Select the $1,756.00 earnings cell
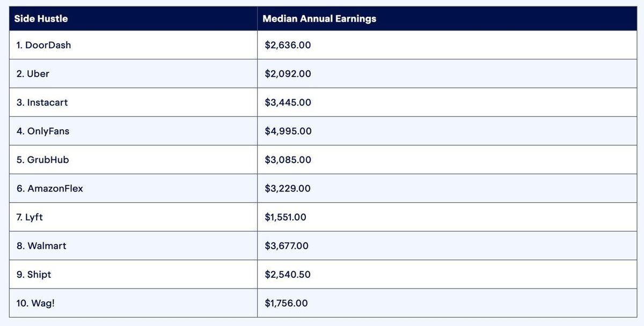 [286, 303]
